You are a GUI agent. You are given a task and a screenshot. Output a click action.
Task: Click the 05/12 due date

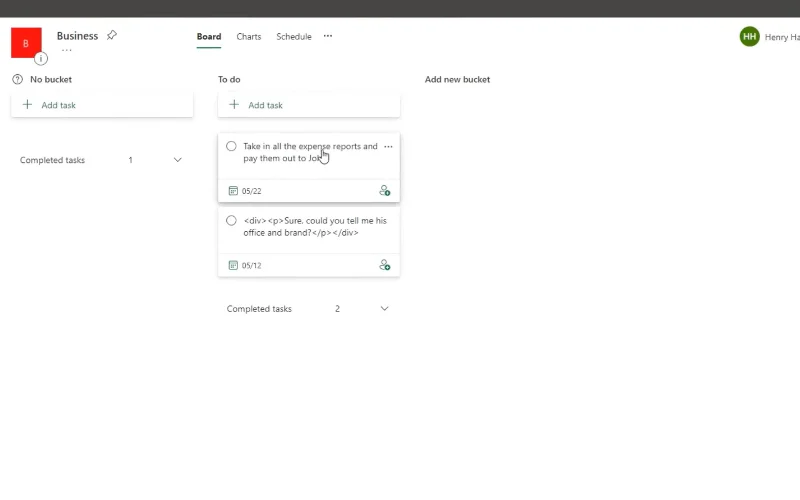(x=252, y=266)
